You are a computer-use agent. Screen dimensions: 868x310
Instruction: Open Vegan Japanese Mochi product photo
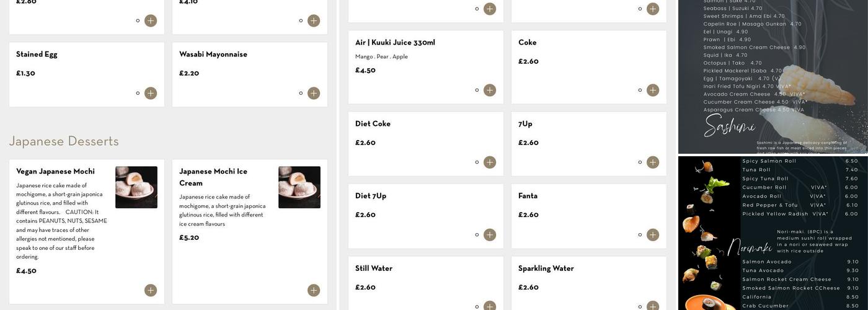(x=136, y=187)
